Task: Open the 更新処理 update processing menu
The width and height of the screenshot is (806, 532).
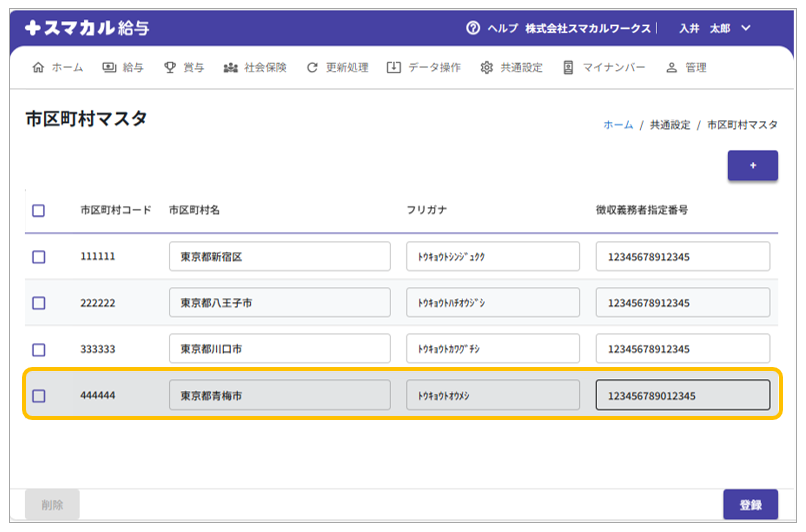Action: (337, 68)
